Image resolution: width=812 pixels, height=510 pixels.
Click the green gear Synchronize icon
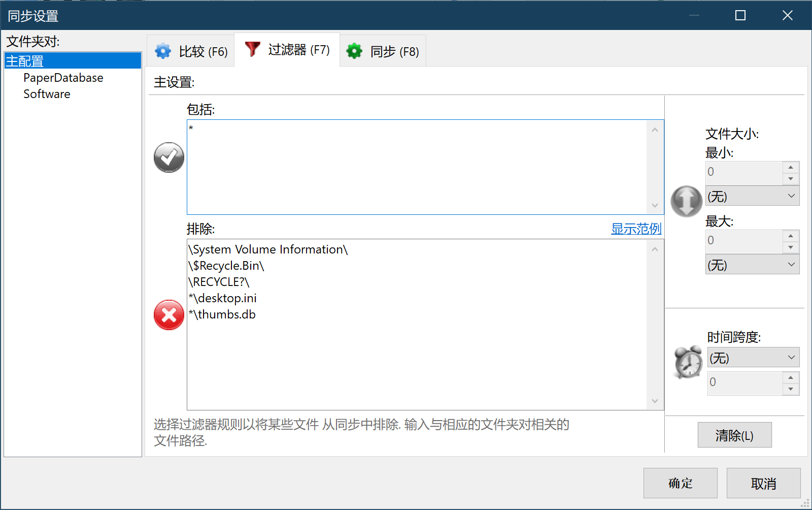(354, 51)
